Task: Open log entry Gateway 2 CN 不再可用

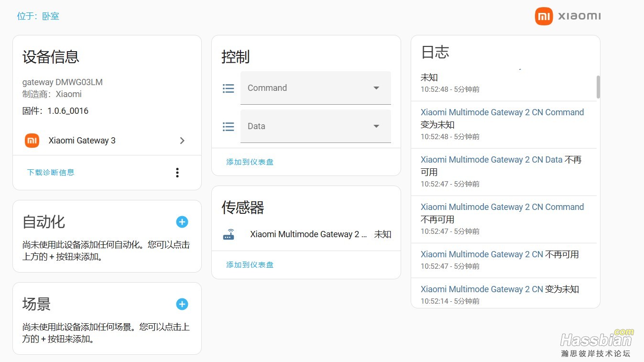Action: coord(504,260)
